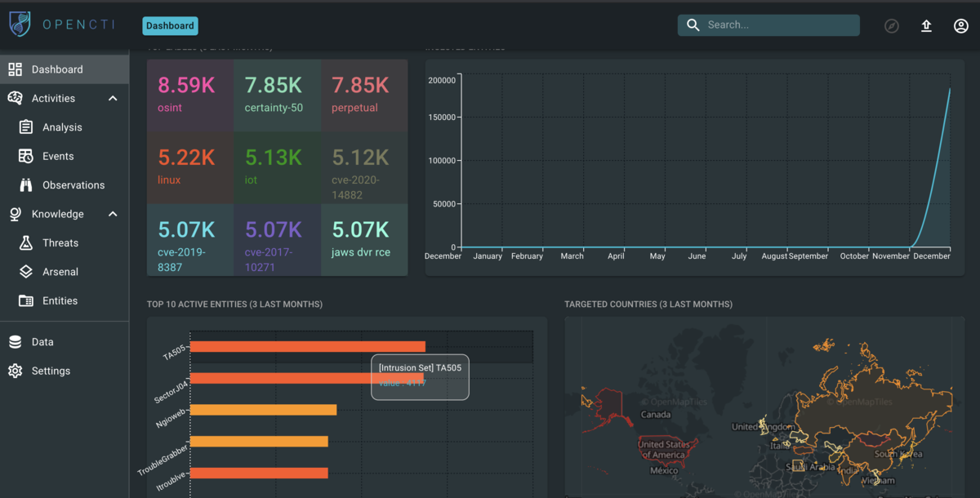Image resolution: width=980 pixels, height=498 pixels.
Task: Open the Activities menu section
Action: click(x=65, y=98)
